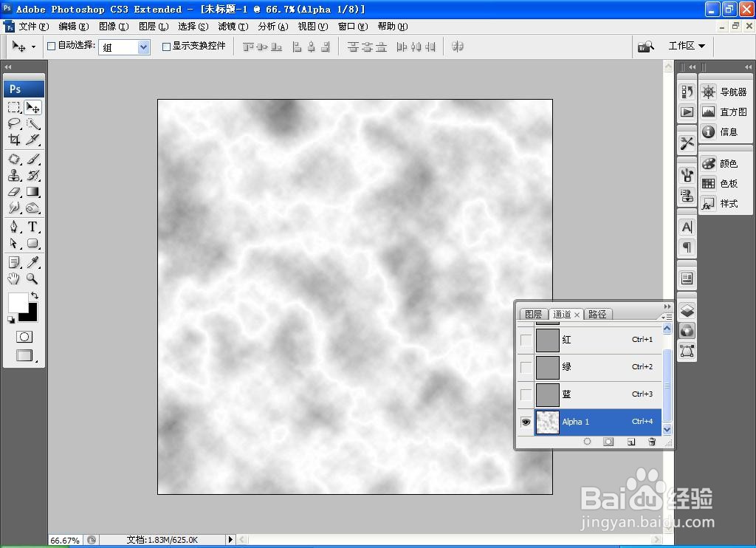
Task: Select the Eraser tool
Action: pos(15,191)
